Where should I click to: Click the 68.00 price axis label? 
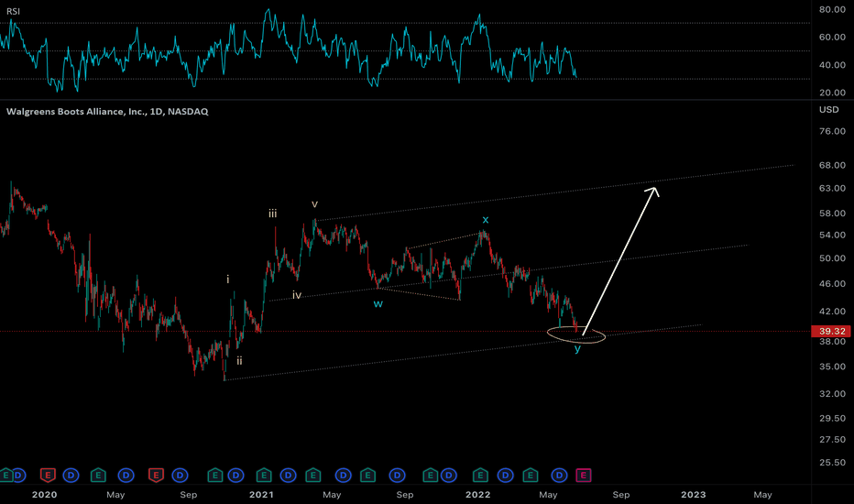832,165
